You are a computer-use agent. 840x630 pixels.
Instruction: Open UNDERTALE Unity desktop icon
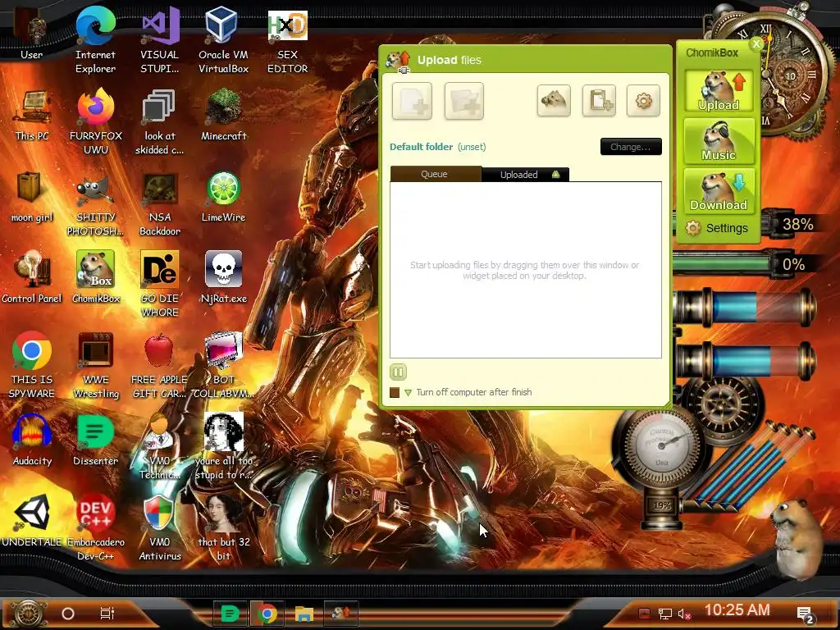point(32,521)
